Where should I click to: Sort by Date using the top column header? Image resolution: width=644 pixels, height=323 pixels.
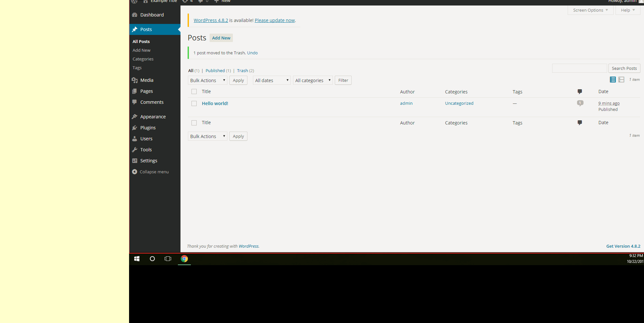point(603,92)
